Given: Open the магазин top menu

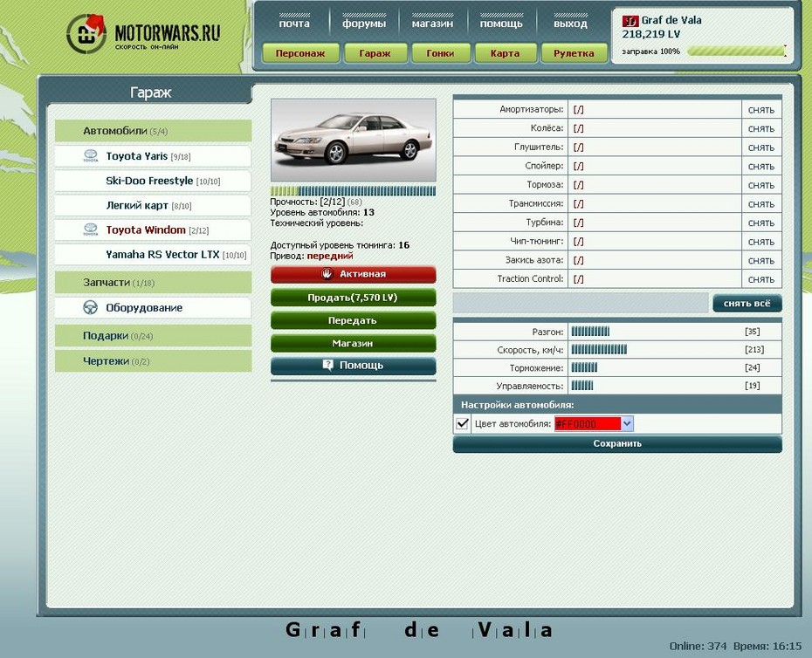Looking at the screenshot, I should click(432, 24).
